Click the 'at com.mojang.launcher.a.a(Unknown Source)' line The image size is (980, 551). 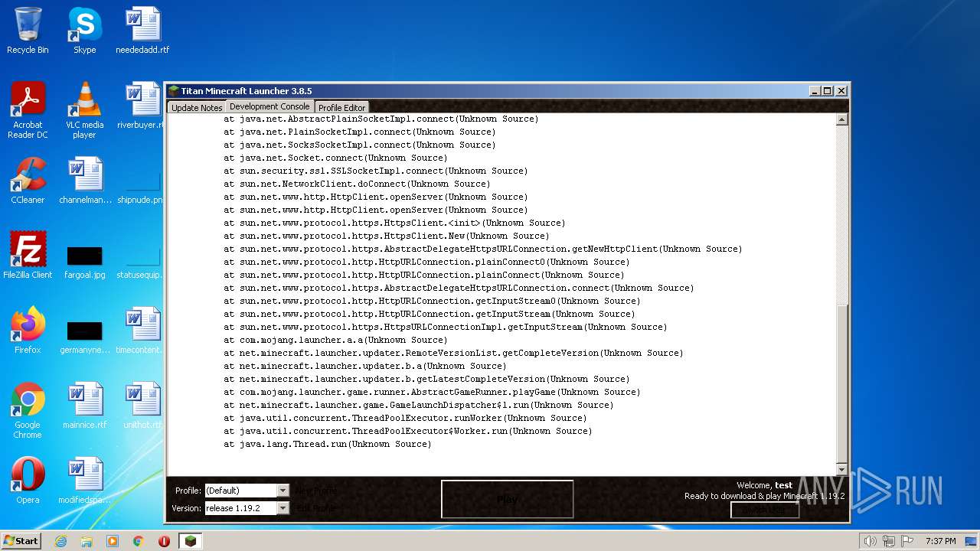tap(335, 340)
